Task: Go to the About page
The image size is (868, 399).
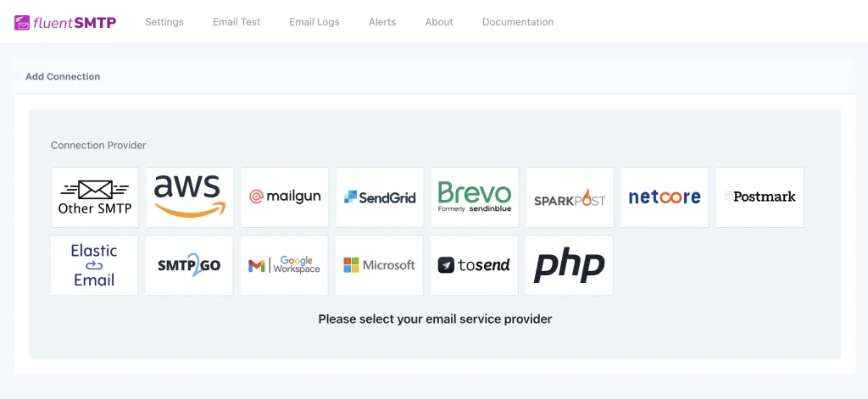Action: (x=439, y=22)
